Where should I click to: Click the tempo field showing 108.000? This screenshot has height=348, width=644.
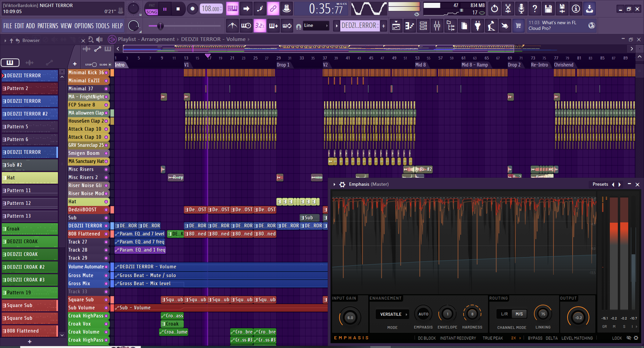[211, 9]
